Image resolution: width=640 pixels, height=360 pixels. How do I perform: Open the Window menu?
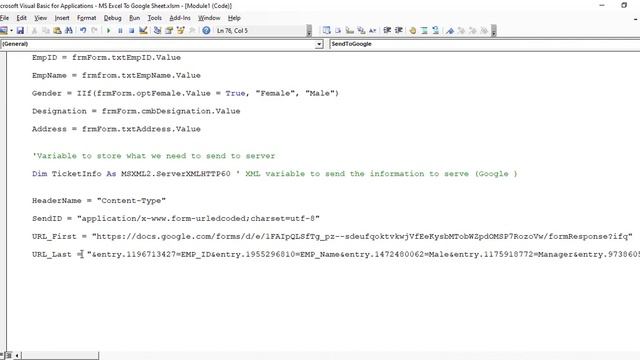tap(209, 18)
